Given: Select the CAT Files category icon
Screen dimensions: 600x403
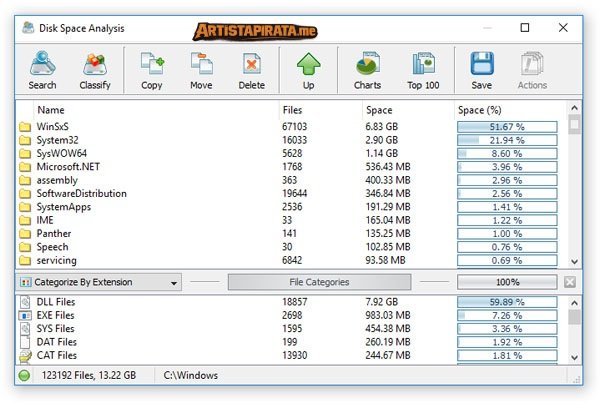Looking at the screenshot, I should pos(25,356).
